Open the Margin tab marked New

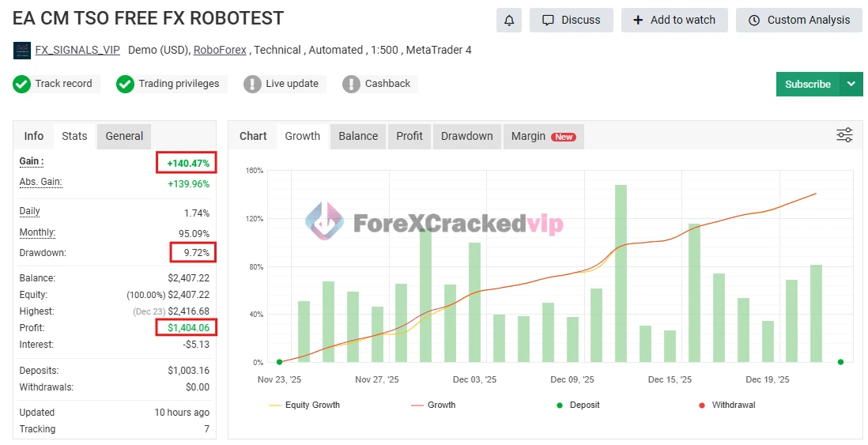(542, 136)
